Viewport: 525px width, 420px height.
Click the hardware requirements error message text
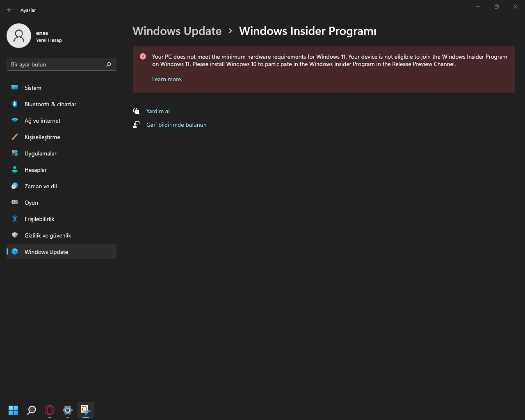(x=330, y=60)
